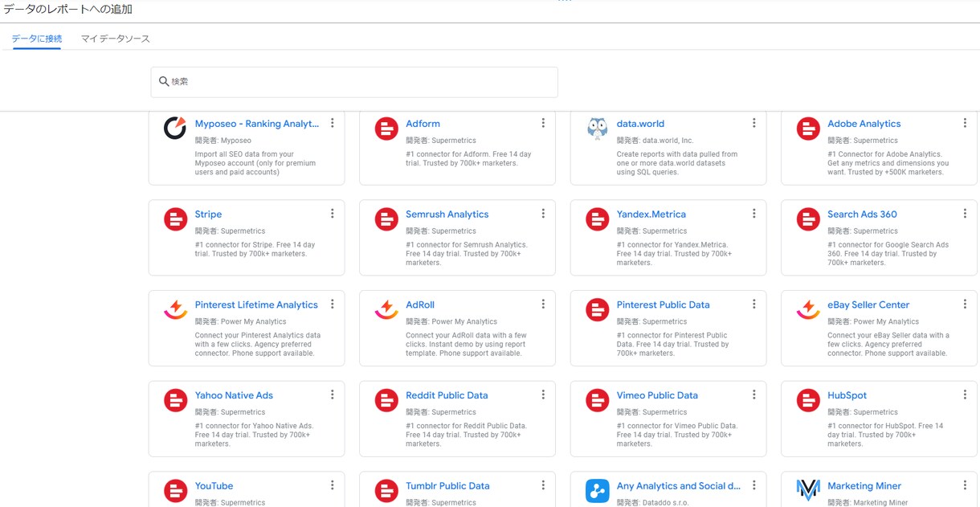Switch to the マイデータソース tab
Screen dimensions: 980x507
click(x=116, y=39)
